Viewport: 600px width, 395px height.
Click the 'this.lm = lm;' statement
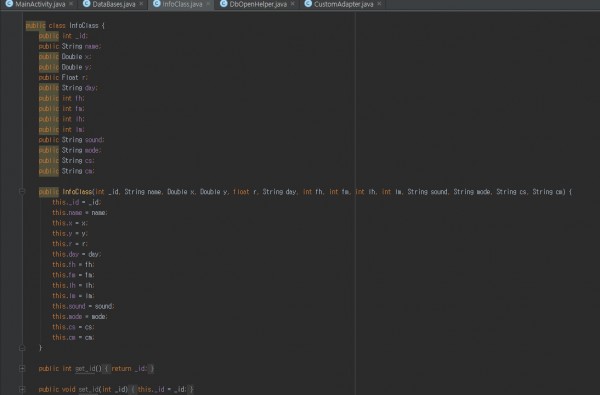coord(73,295)
